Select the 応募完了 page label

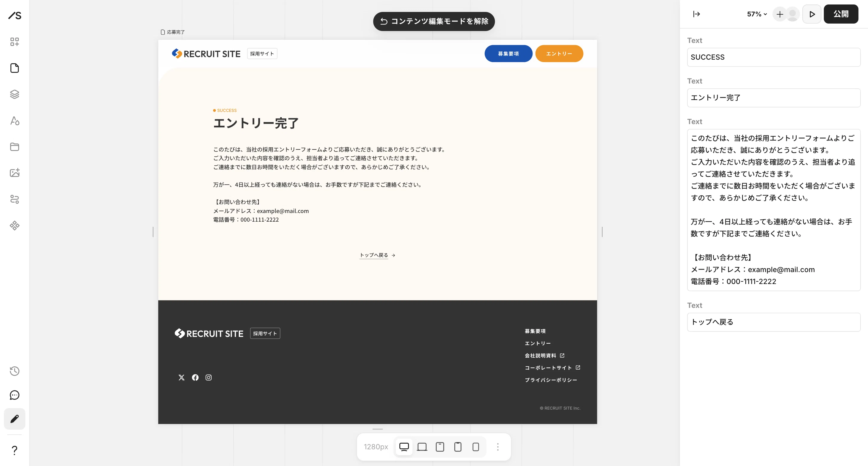[x=173, y=32]
